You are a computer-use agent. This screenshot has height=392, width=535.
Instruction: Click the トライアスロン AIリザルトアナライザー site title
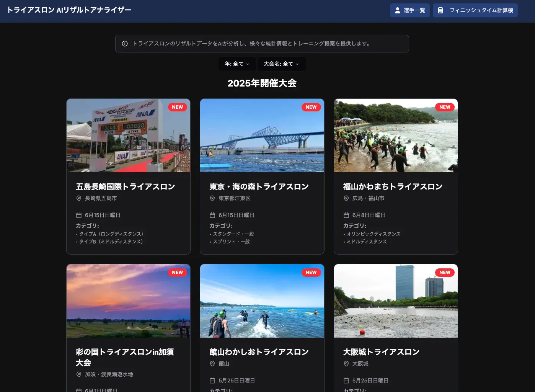click(69, 10)
